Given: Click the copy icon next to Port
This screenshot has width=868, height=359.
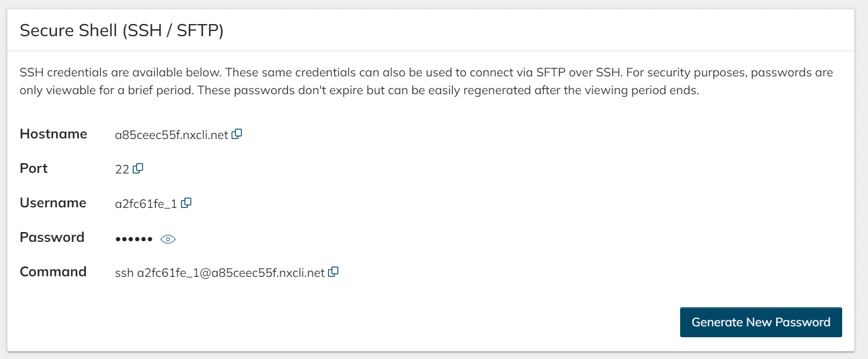Looking at the screenshot, I should point(137,168).
